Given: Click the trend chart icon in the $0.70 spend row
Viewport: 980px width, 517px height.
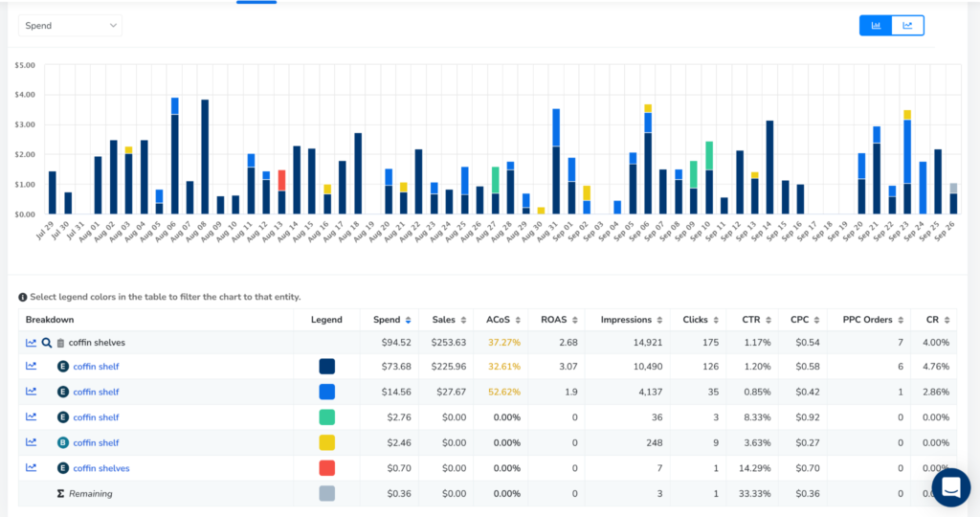Looking at the screenshot, I should pyautogui.click(x=31, y=467).
